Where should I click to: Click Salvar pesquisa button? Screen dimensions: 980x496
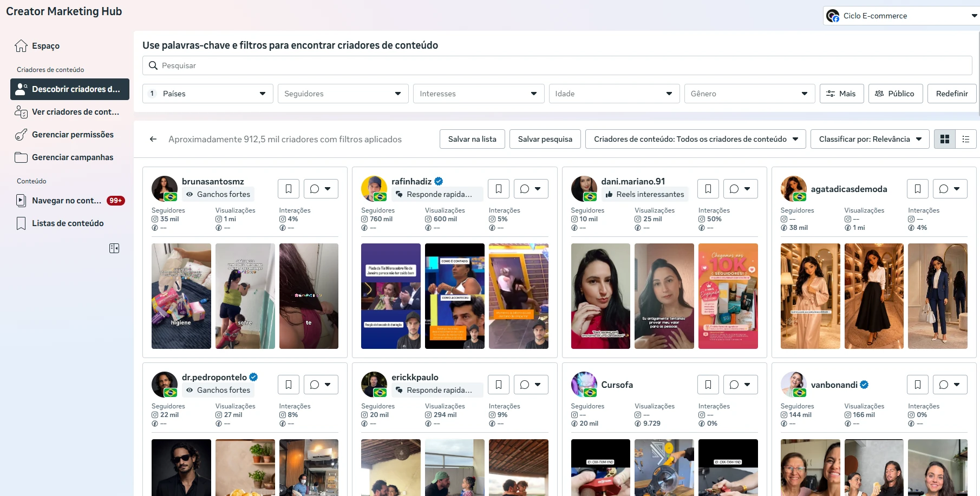click(545, 139)
